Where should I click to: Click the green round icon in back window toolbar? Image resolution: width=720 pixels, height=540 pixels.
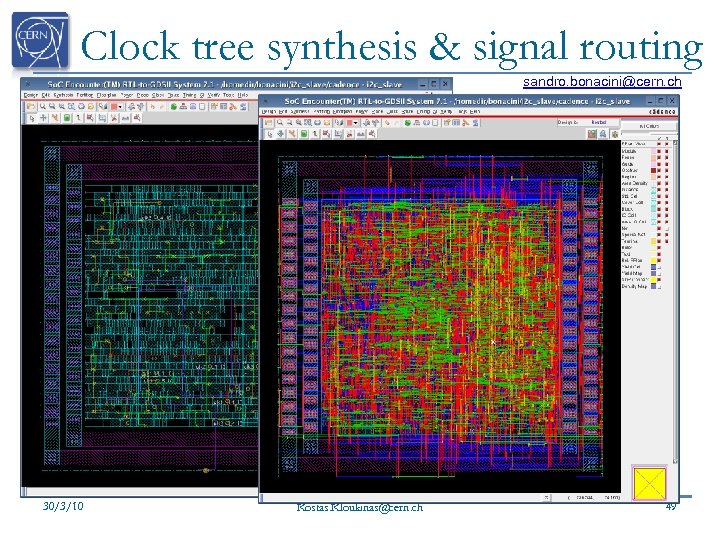174,106
